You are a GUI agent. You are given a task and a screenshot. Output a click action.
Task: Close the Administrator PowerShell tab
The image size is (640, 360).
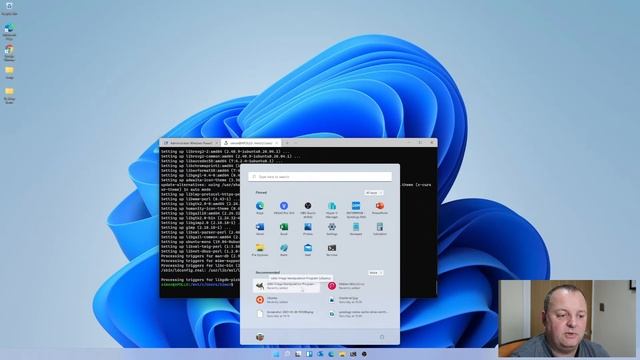click(x=217, y=143)
